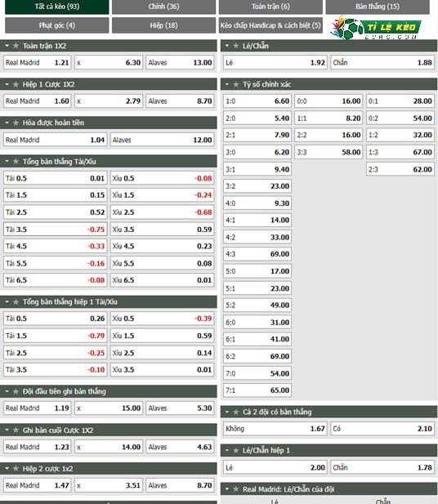Choose correct score 0:1 at 28.00
Screen dimensions: 438x504
coord(400,101)
